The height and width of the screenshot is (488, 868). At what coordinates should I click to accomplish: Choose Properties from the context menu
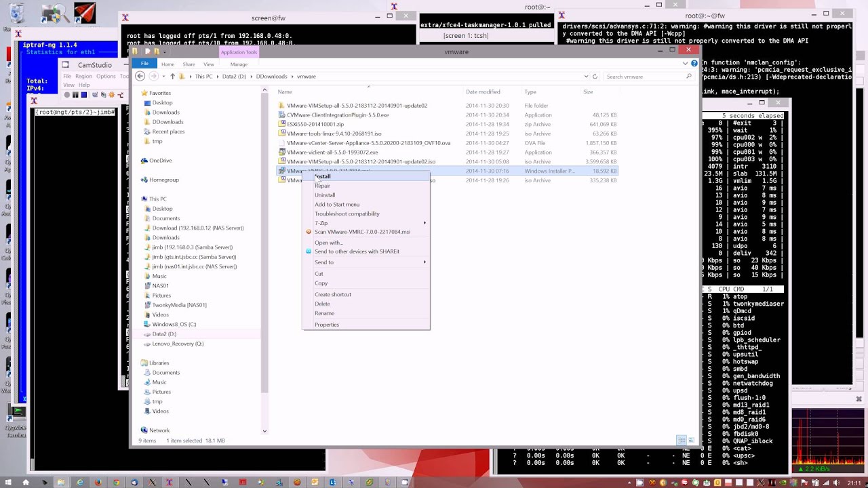click(x=327, y=325)
